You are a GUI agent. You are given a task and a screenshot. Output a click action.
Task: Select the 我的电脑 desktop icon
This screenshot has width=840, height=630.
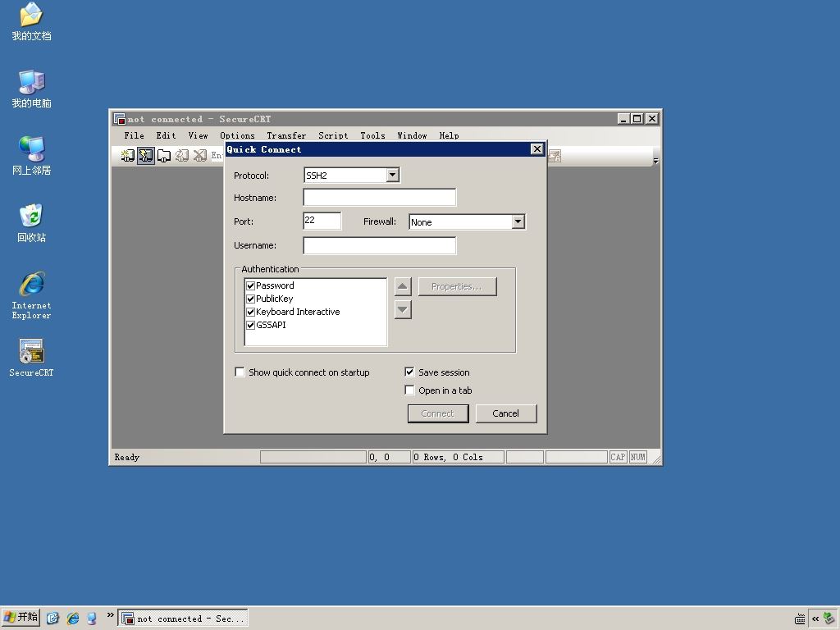coord(31,89)
